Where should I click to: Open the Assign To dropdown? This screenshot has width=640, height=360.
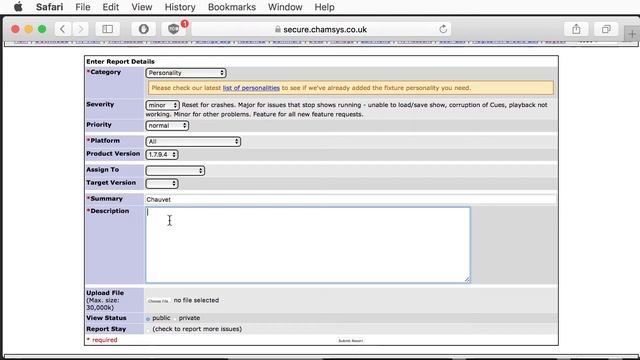(175, 171)
